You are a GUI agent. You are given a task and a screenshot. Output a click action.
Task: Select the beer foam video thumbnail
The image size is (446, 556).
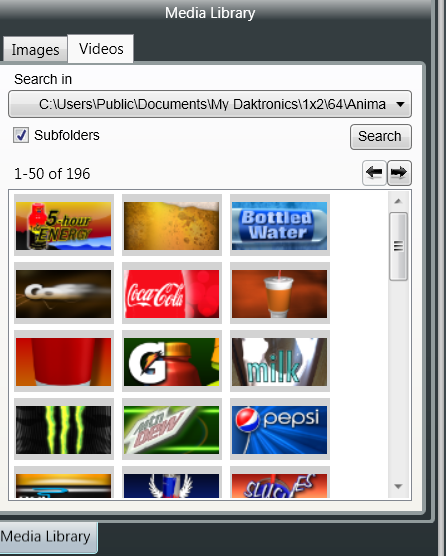pos(172,226)
